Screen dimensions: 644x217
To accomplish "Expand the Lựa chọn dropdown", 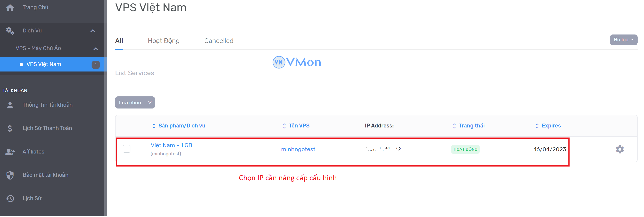I will (135, 102).
